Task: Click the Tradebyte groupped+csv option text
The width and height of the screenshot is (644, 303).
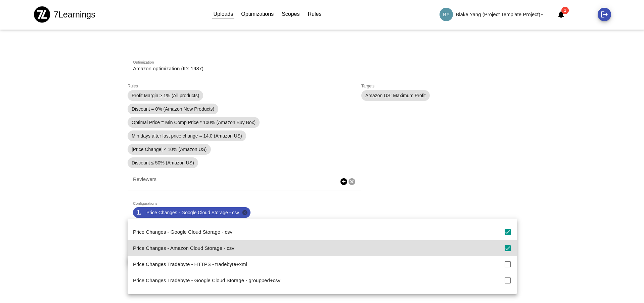Action: click(x=206, y=280)
